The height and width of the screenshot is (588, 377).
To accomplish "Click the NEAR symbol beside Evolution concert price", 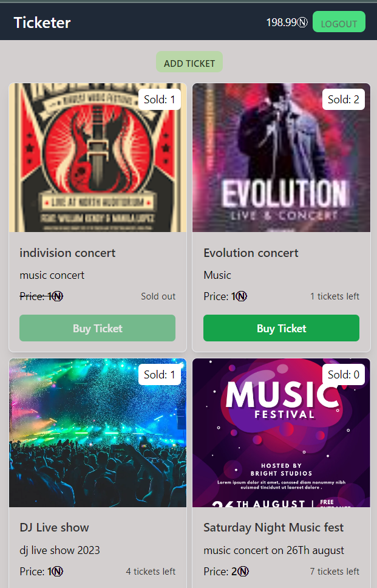I will coord(242,296).
